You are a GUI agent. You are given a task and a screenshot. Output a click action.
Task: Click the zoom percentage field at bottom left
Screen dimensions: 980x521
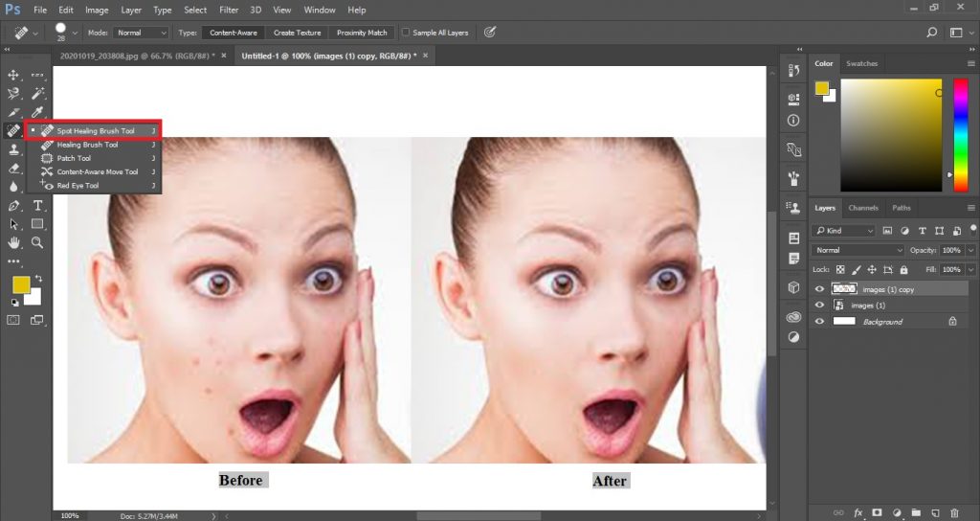[70, 516]
